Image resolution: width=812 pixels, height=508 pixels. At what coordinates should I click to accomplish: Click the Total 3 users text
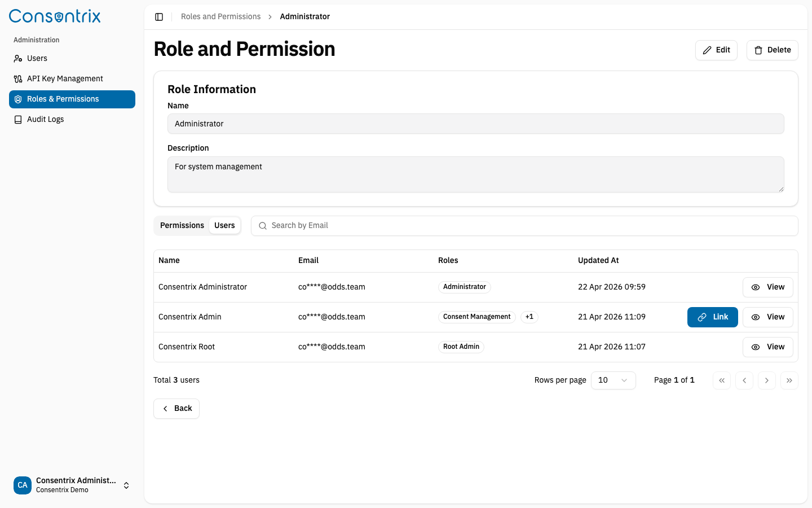pos(176,380)
